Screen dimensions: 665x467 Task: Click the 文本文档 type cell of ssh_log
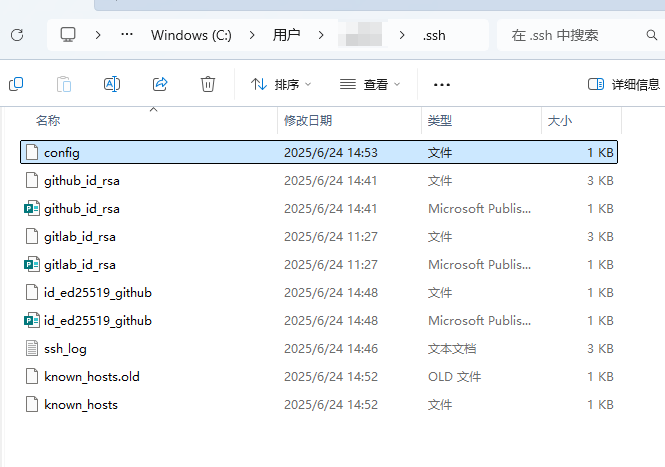(452, 348)
